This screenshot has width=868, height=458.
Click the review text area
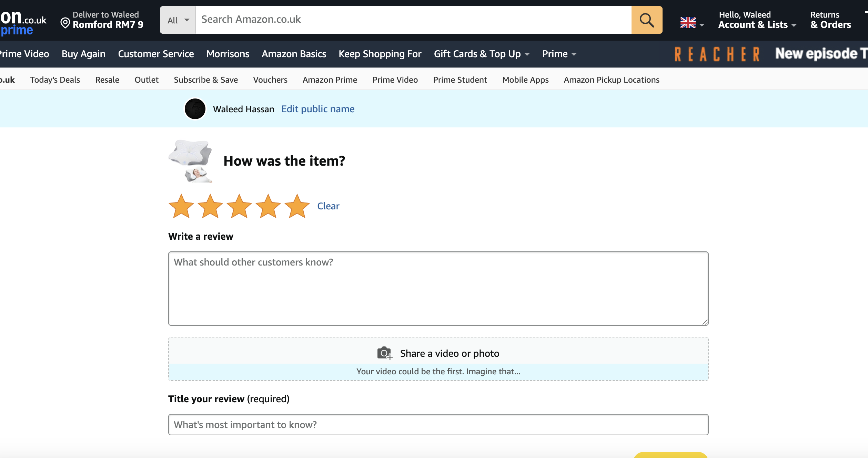pos(438,289)
